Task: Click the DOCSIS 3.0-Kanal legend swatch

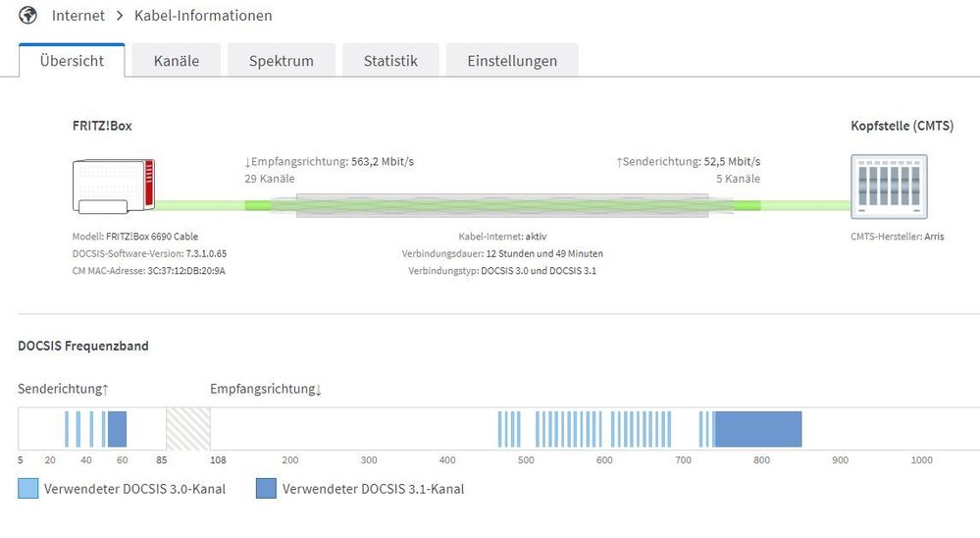Action: point(28,489)
